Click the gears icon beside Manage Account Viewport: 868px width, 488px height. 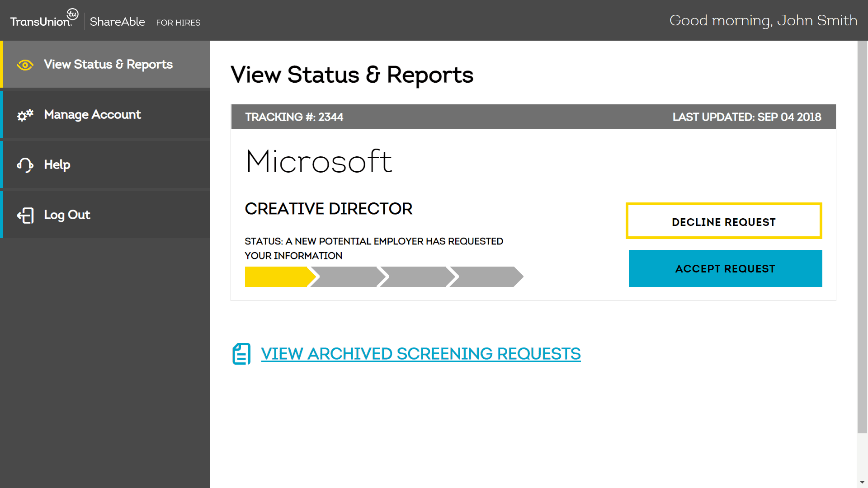25,115
